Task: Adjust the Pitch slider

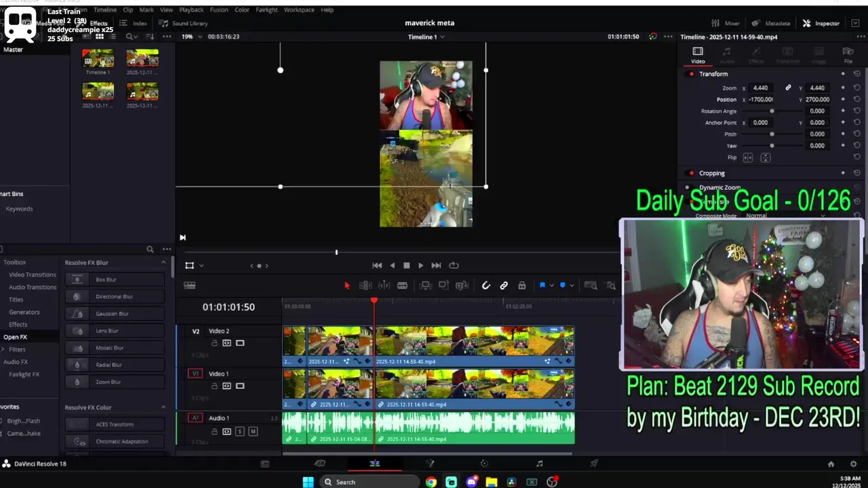Action: point(772,134)
